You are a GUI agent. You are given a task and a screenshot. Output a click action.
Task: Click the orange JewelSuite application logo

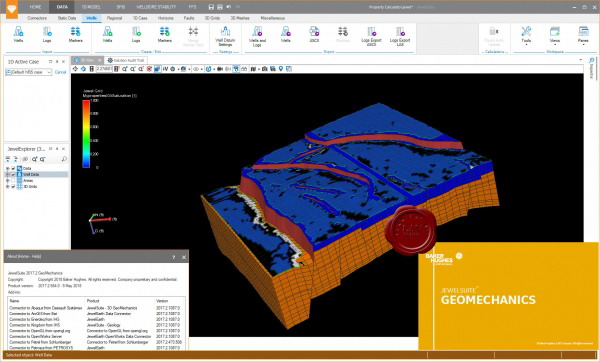[11, 8]
